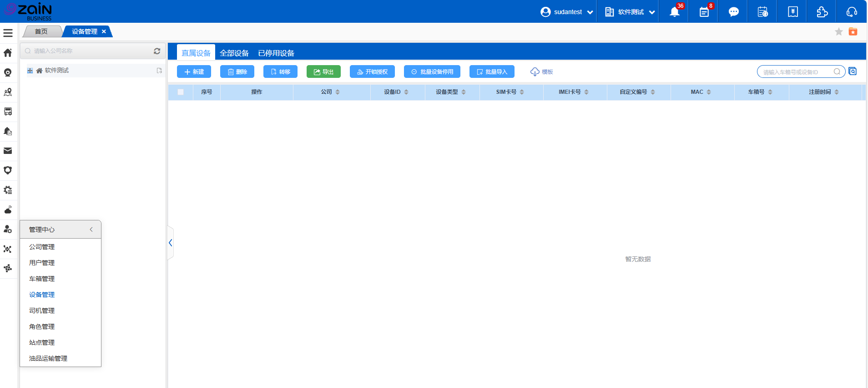The image size is (868, 388).
Task: Open the puzzle plugin icon in header
Action: (x=822, y=12)
